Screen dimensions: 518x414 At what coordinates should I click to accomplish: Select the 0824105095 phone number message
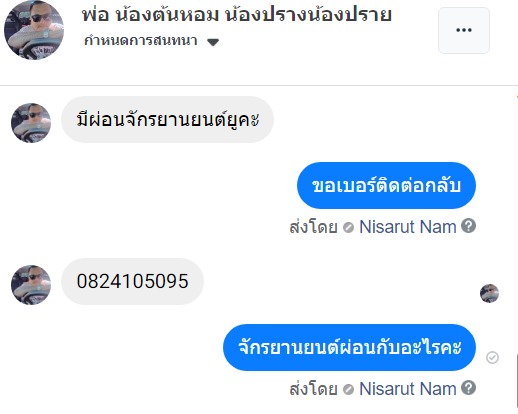(x=132, y=281)
